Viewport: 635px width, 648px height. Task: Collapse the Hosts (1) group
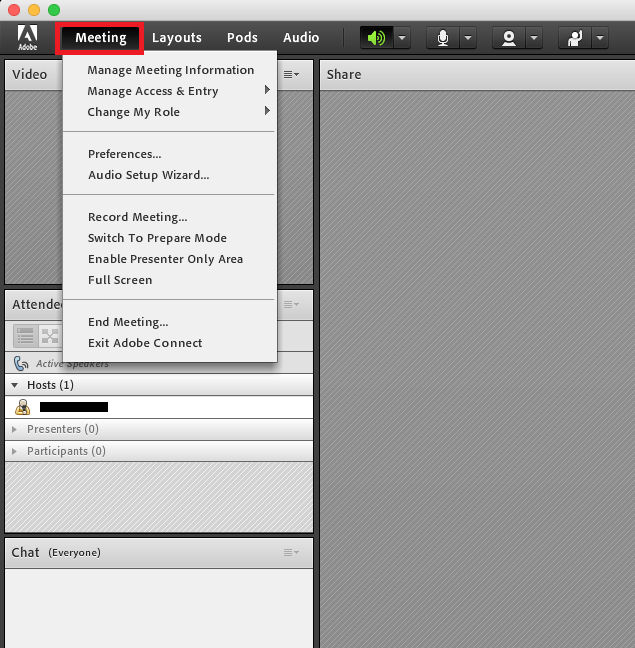15,385
